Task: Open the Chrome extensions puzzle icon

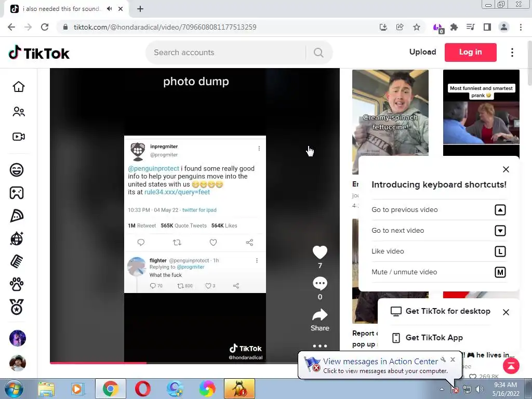Action: [x=454, y=27]
